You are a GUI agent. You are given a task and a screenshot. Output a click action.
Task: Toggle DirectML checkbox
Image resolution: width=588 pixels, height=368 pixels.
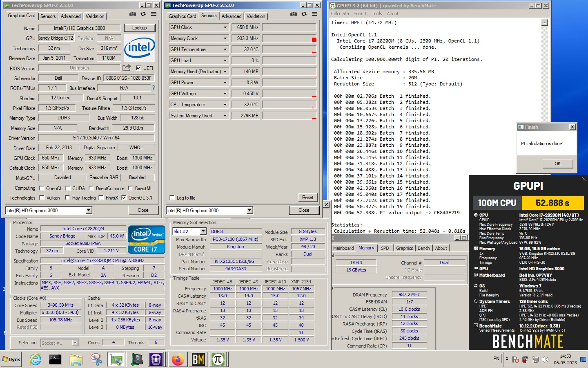pyautogui.click(x=130, y=188)
